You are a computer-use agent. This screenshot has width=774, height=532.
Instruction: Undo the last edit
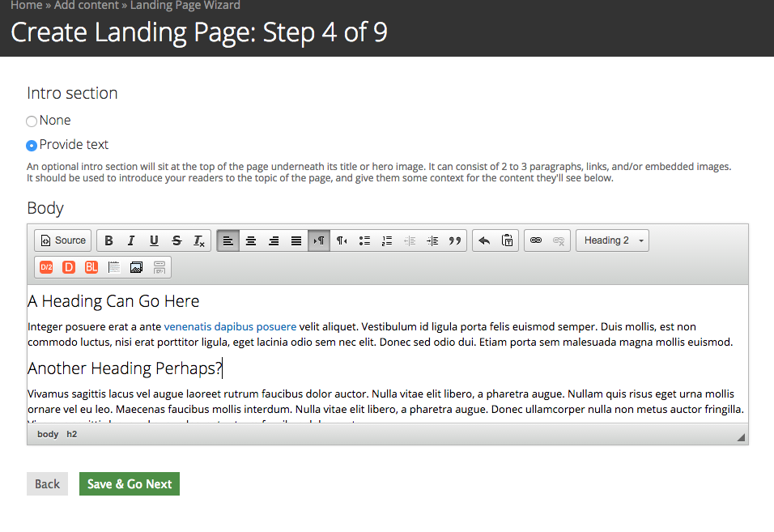(484, 240)
